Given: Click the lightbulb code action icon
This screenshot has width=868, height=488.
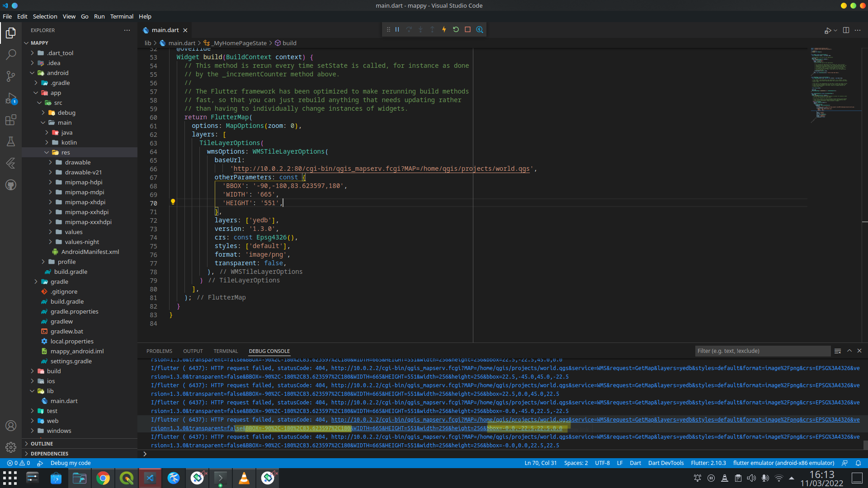Looking at the screenshot, I should click(x=173, y=202).
